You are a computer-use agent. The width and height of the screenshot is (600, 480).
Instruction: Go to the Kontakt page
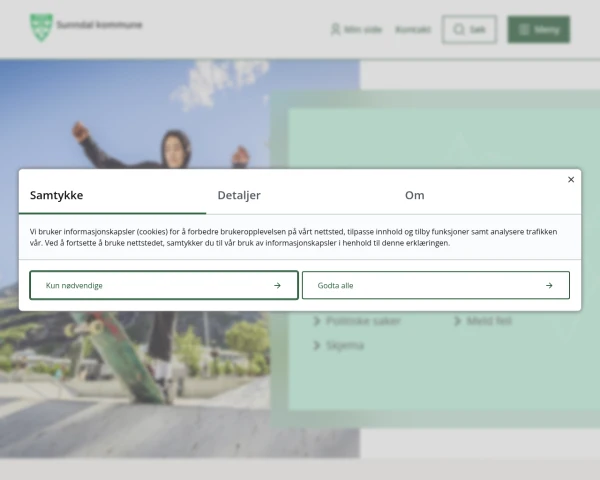[413, 29]
